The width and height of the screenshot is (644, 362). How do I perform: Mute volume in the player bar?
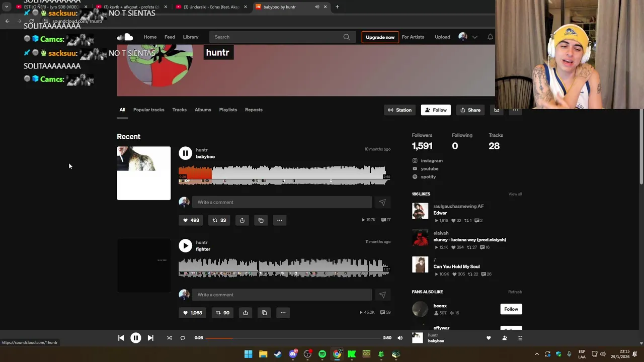[x=400, y=338]
